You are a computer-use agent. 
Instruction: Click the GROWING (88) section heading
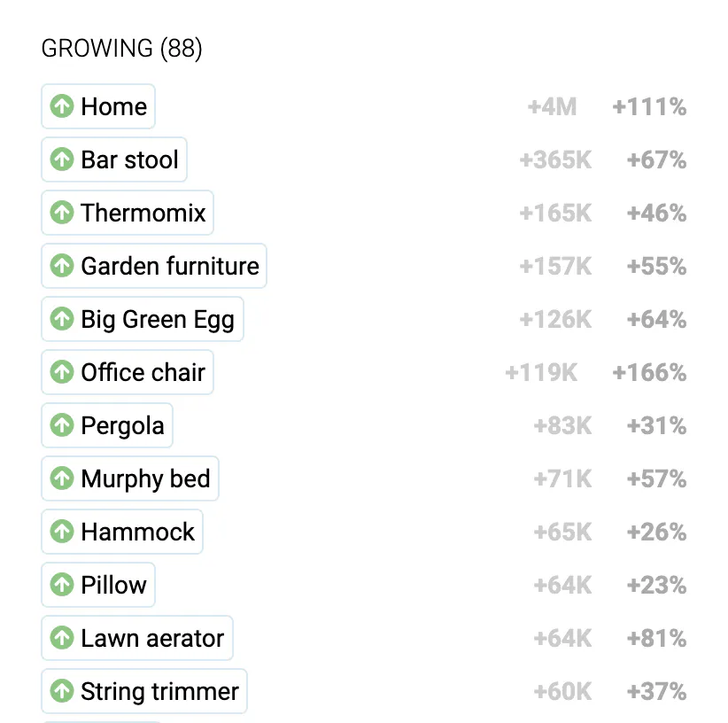click(x=121, y=49)
